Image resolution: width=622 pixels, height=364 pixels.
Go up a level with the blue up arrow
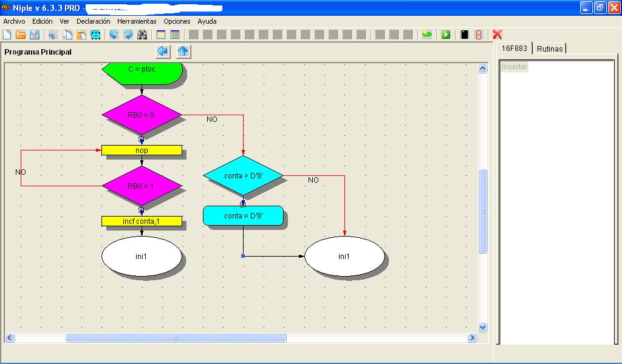point(183,52)
